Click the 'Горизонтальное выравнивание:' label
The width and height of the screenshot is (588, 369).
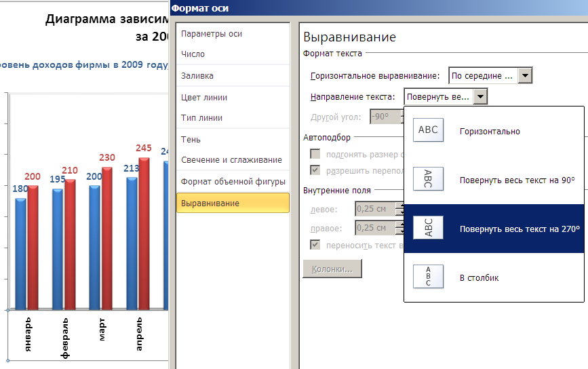pos(375,76)
